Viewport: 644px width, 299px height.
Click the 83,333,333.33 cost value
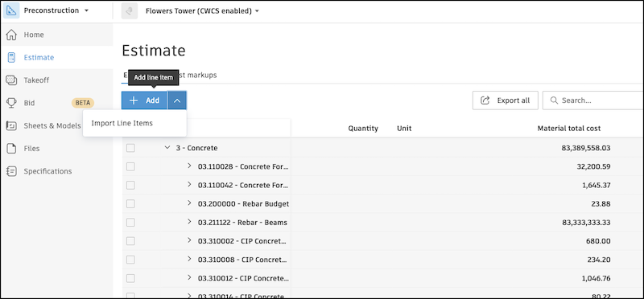(586, 223)
